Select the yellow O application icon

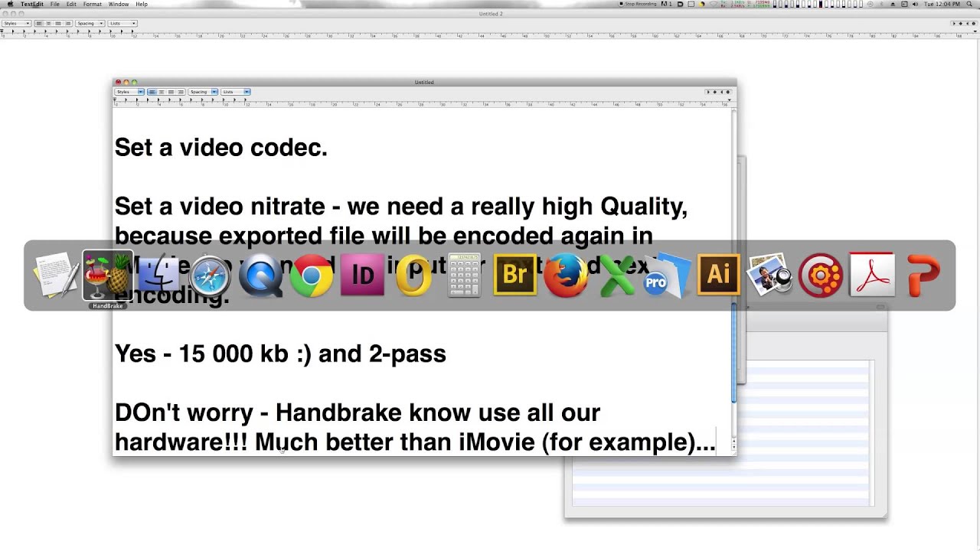(x=413, y=275)
